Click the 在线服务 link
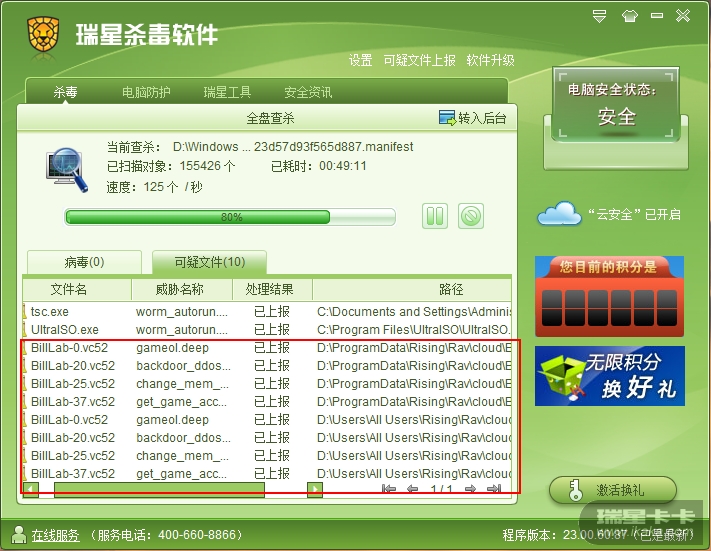 point(55,535)
